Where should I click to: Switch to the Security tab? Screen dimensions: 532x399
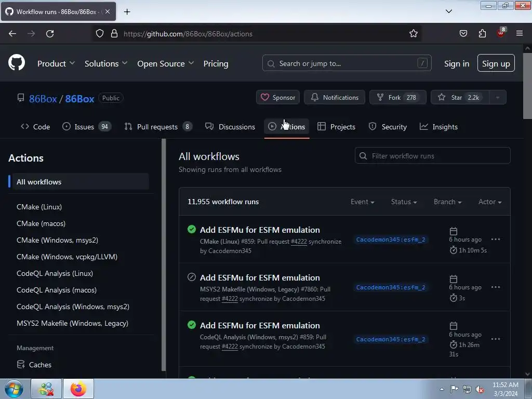388,127
